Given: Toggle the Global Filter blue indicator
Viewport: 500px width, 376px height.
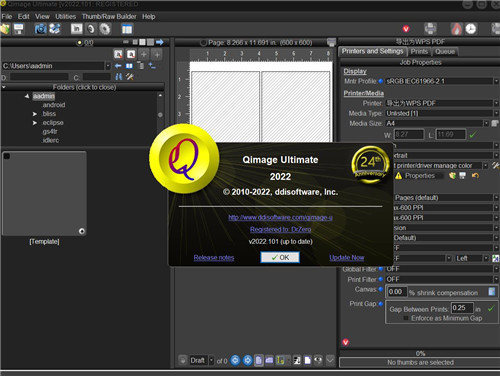Looking at the screenshot, I should pos(381,269).
